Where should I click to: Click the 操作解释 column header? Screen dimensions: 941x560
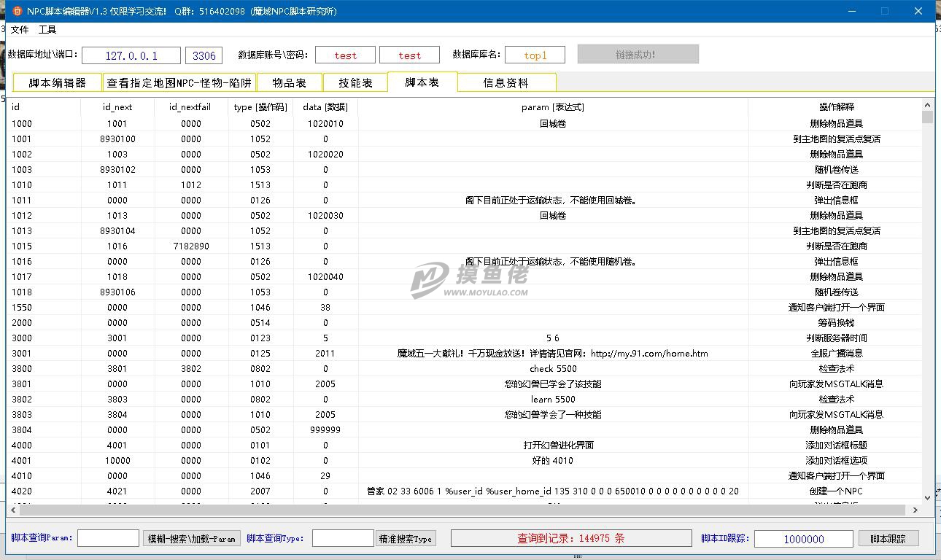pyautogui.click(x=836, y=107)
